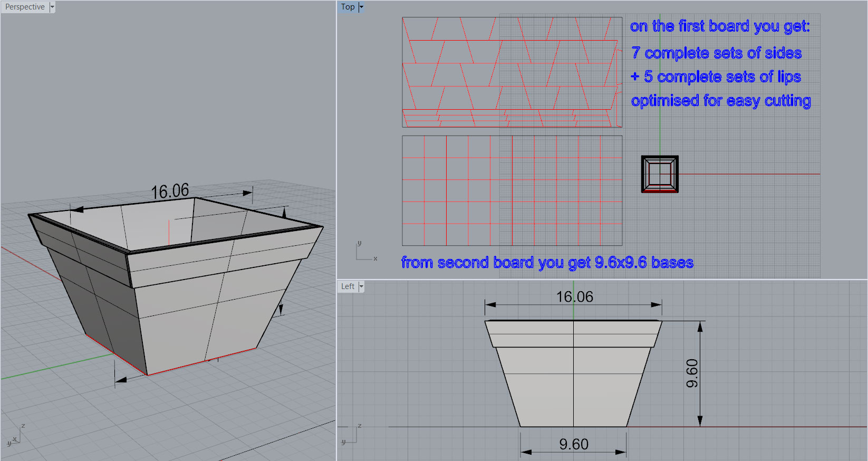
Task: Click the Perspective viewport title label
Action: (x=25, y=7)
